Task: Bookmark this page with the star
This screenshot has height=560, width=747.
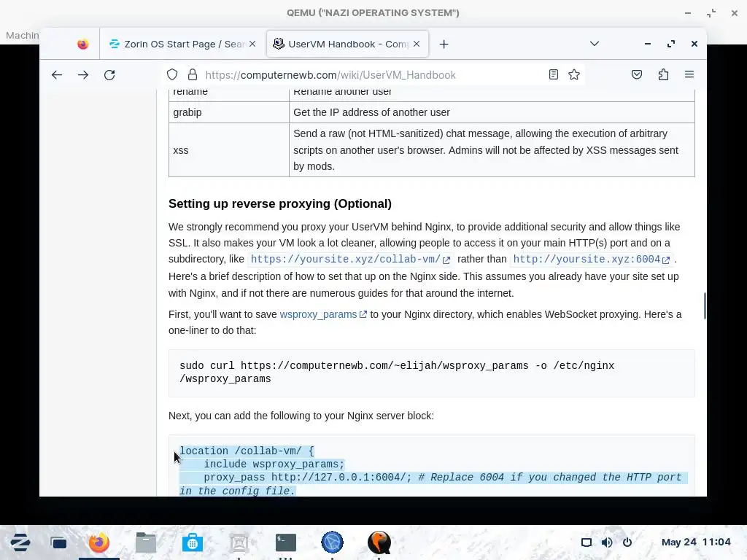Action: coord(574,75)
